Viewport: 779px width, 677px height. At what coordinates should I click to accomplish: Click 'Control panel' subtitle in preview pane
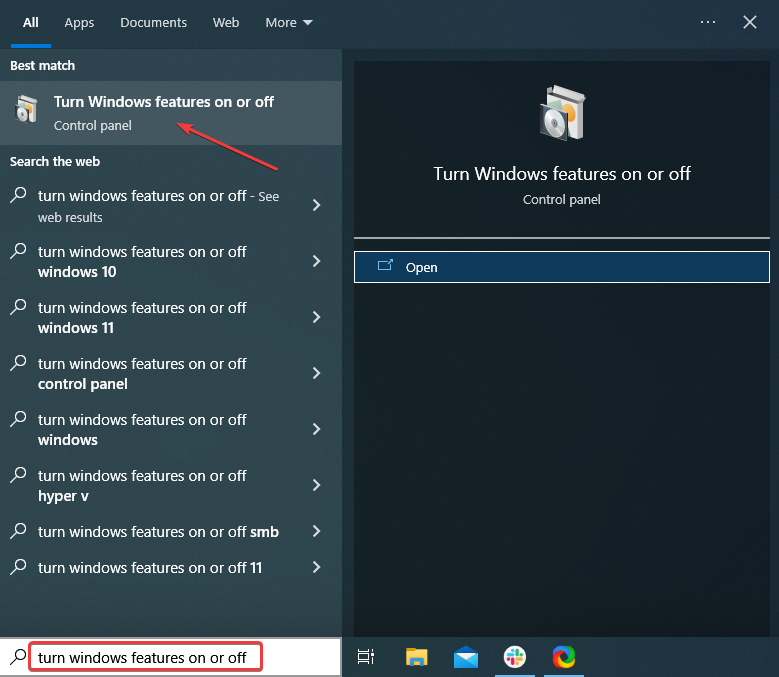562,200
